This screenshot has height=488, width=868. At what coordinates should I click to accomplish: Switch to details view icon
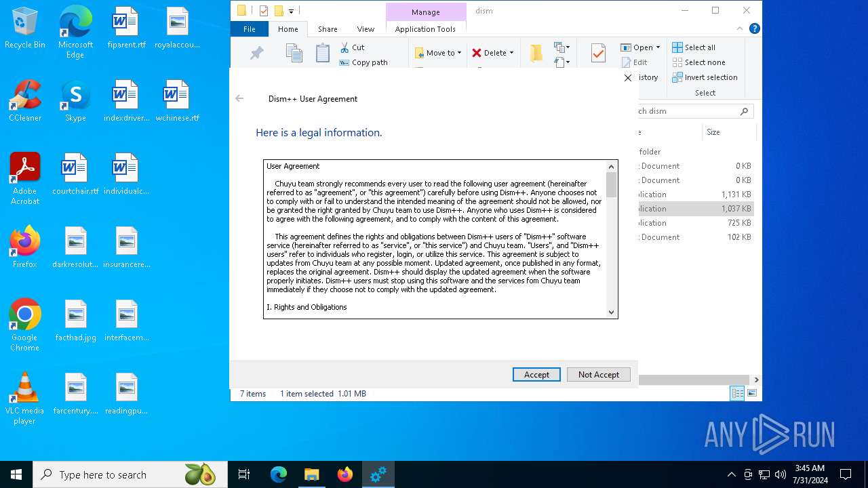point(737,393)
